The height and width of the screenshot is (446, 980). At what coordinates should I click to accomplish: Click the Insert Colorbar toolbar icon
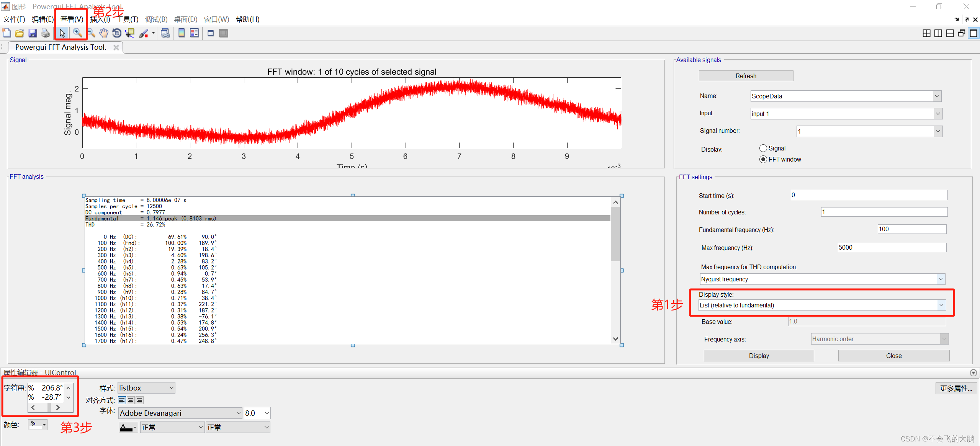tap(182, 33)
